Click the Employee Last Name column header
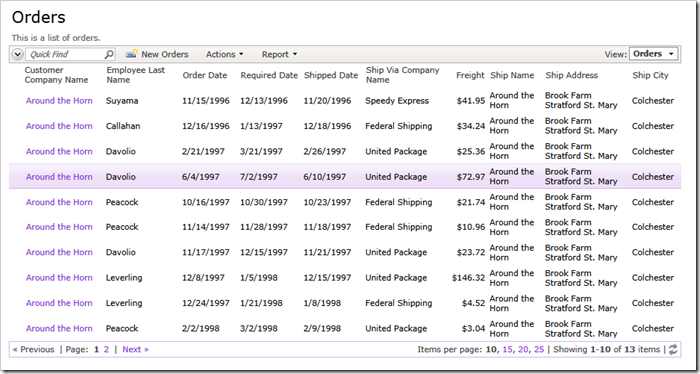The height and width of the screenshot is (374, 700). tap(136, 75)
